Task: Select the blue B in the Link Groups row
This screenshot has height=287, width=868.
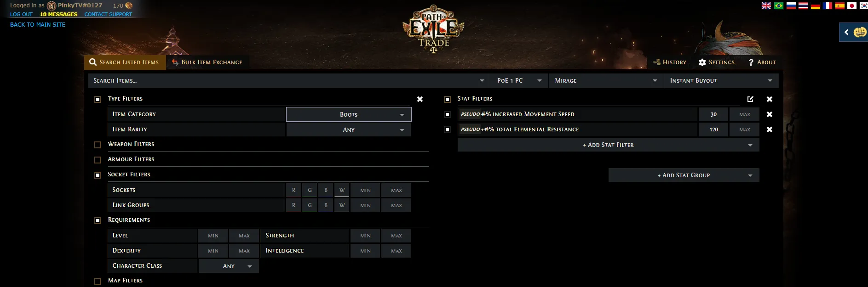Action: 326,205
